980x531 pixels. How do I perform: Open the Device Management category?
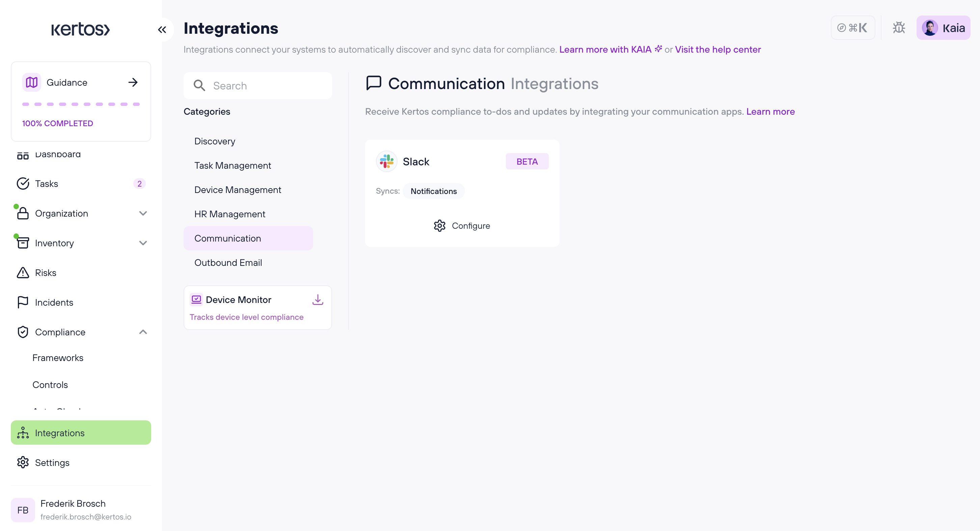pos(237,190)
